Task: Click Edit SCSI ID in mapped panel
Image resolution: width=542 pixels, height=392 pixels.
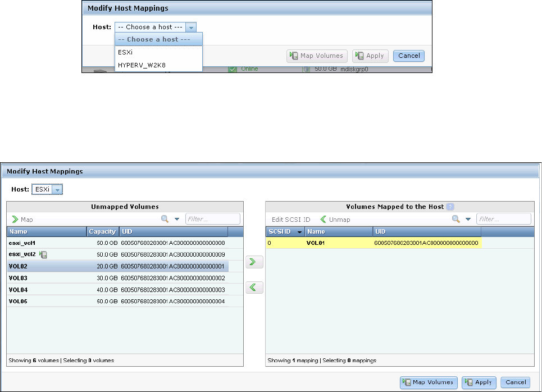Action: (x=291, y=220)
